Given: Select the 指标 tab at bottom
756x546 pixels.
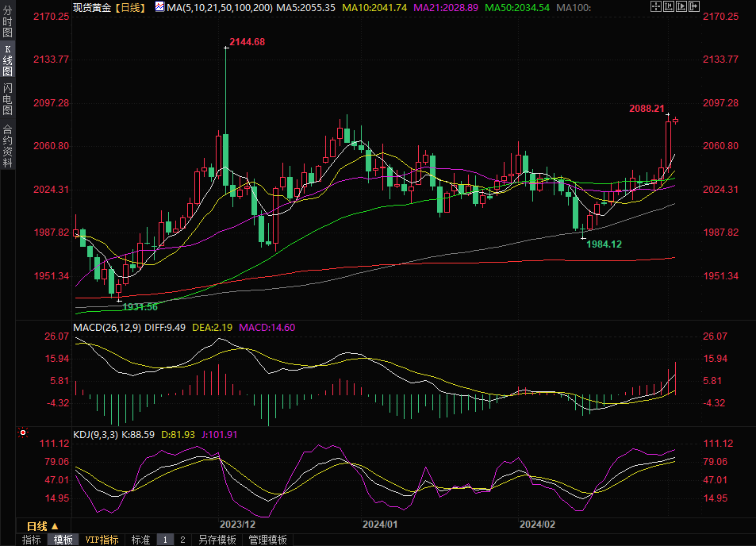Looking at the screenshot, I should point(32,540).
